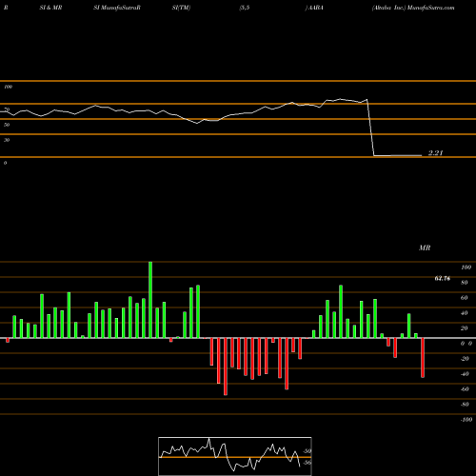This screenshot has height=476, width=476.
Task: Click the AABA ticker text in header
Action: click(315, 8)
